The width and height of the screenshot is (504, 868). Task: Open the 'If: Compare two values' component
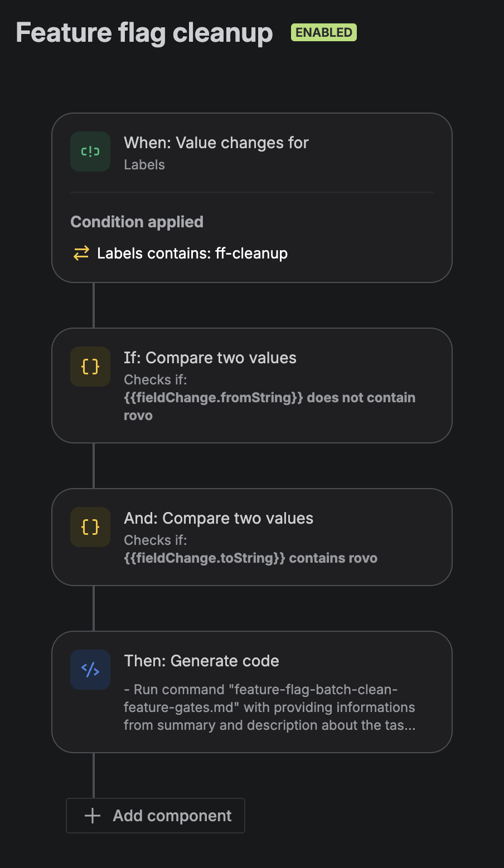(x=210, y=358)
